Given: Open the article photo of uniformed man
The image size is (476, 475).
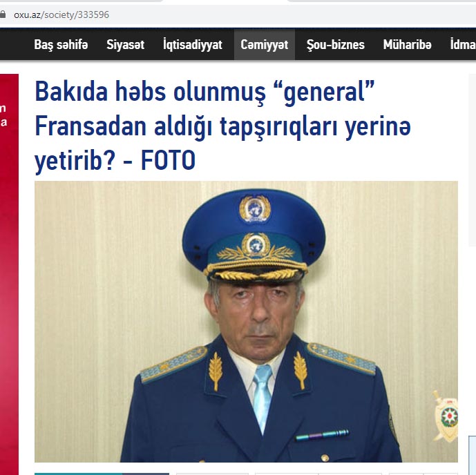Looking at the screenshot, I should pos(246,322).
